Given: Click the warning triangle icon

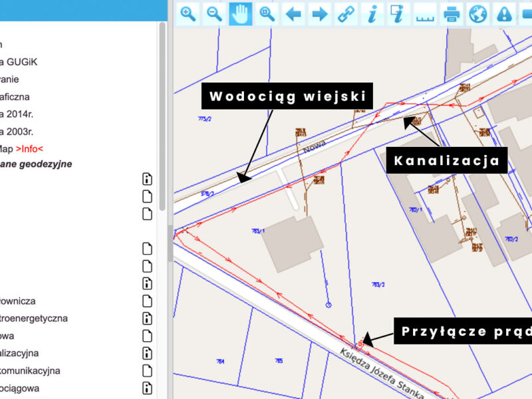Looking at the screenshot, I should point(504,13).
